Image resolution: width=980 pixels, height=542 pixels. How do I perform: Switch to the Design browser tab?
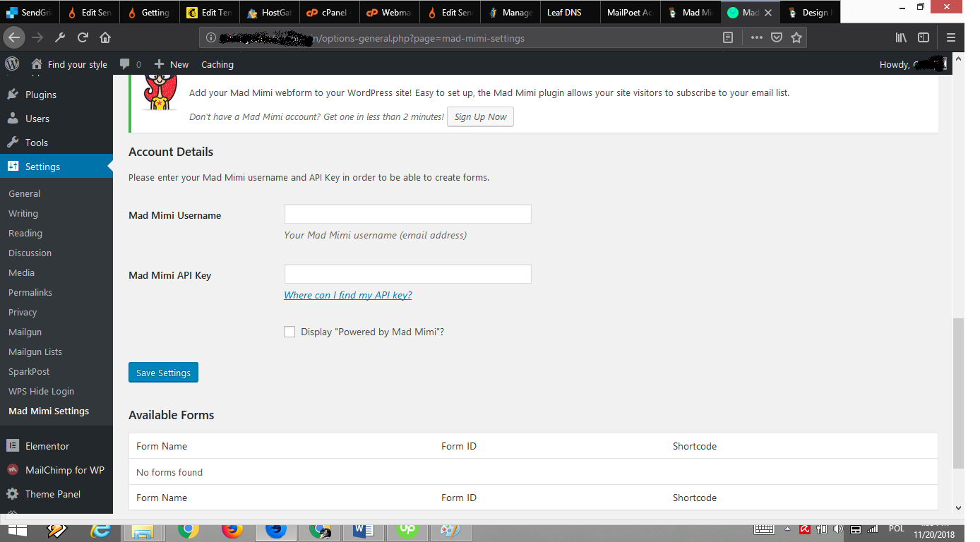pyautogui.click(x=810, y=13)
